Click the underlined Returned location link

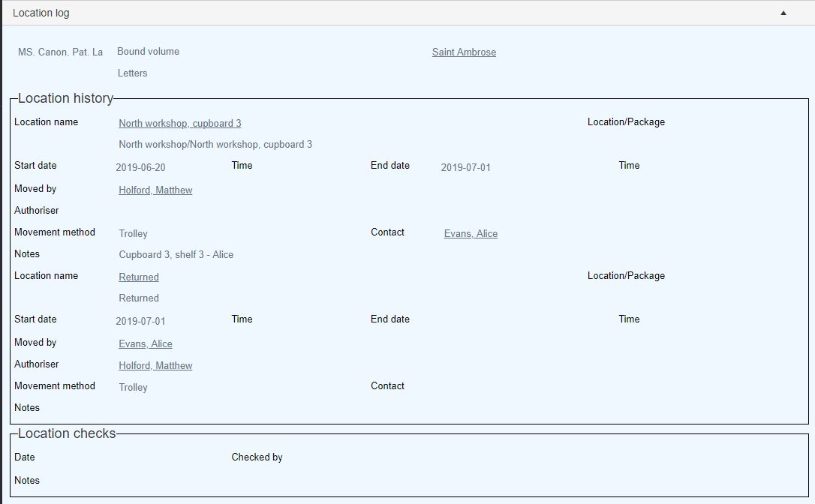139,277
